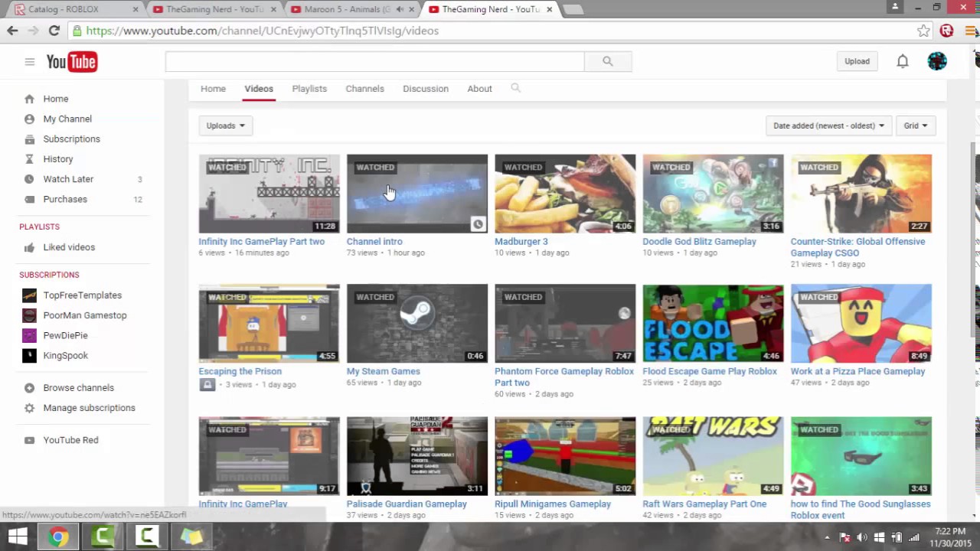
Task: Open the account avatar menu
Action: coord(937,61)
